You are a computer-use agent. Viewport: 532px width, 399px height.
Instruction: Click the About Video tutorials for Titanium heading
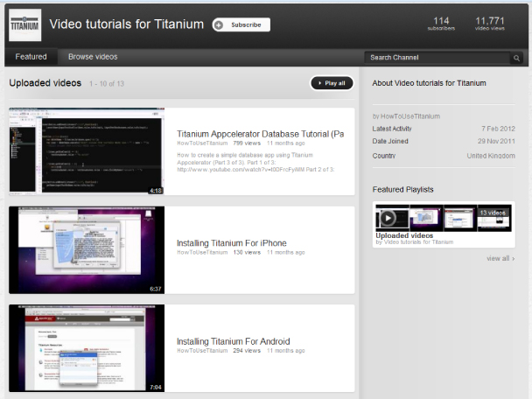(430, 83)
